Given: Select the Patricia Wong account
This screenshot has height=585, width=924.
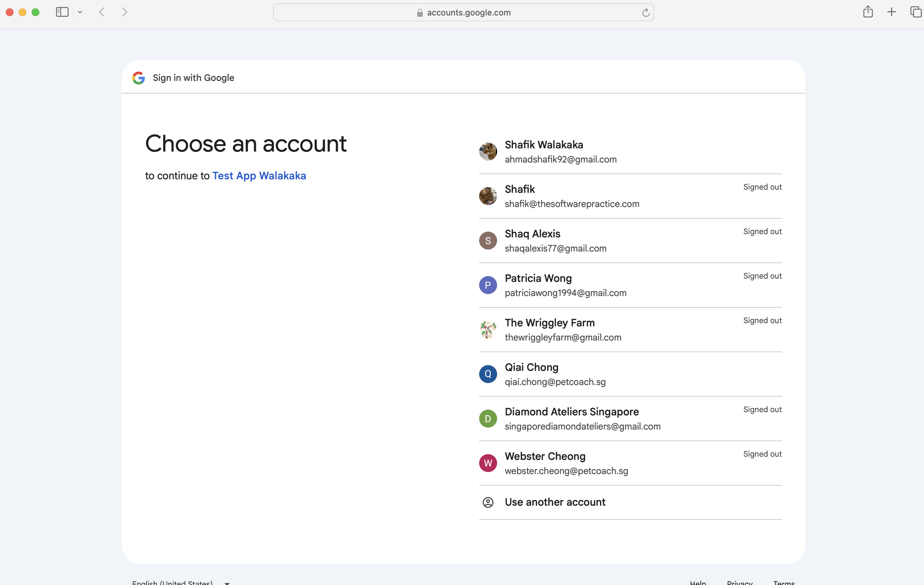Looking at the screenshot, I should coord(630,285).
